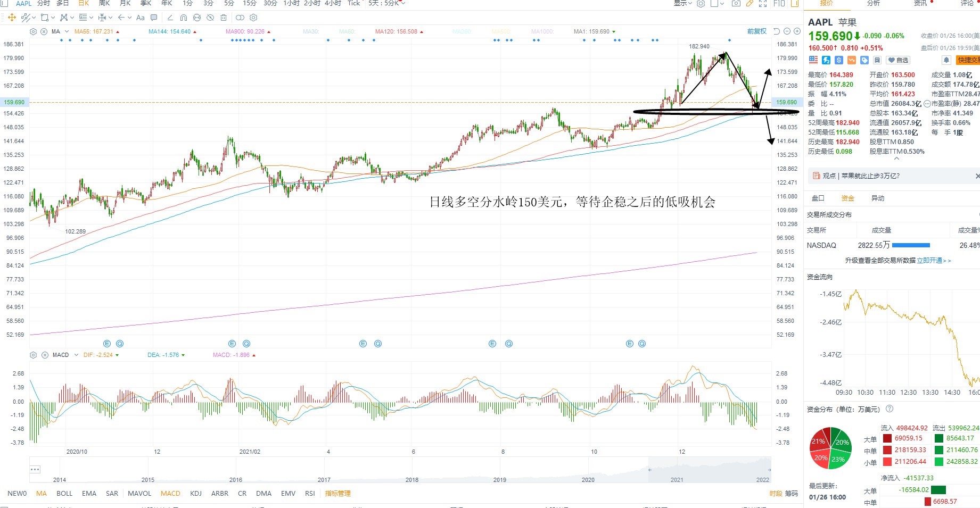Image resolution: width=980 pixels, height=508 pixels.
Task: Choose the Aa text annotation tool
Action: coord(141,18)
